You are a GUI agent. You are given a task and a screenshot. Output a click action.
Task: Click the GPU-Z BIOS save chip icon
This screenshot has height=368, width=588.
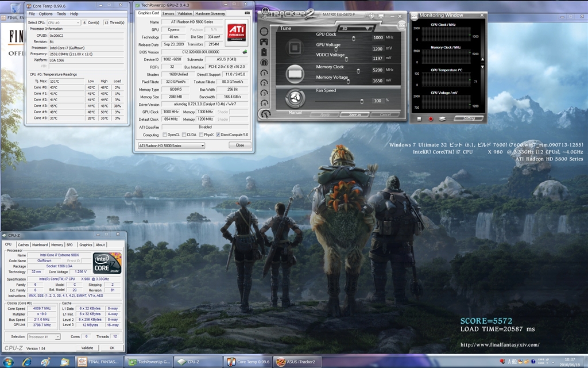point(245,52)
